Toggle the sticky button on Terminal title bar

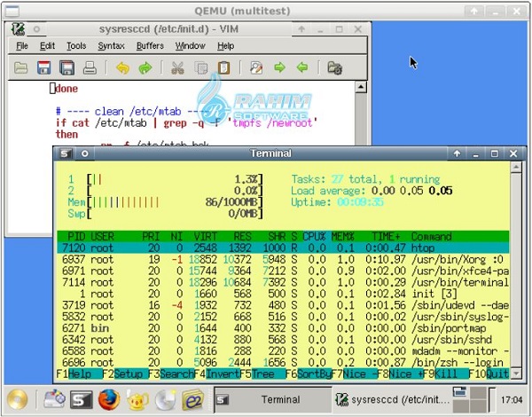pos(84,153)
